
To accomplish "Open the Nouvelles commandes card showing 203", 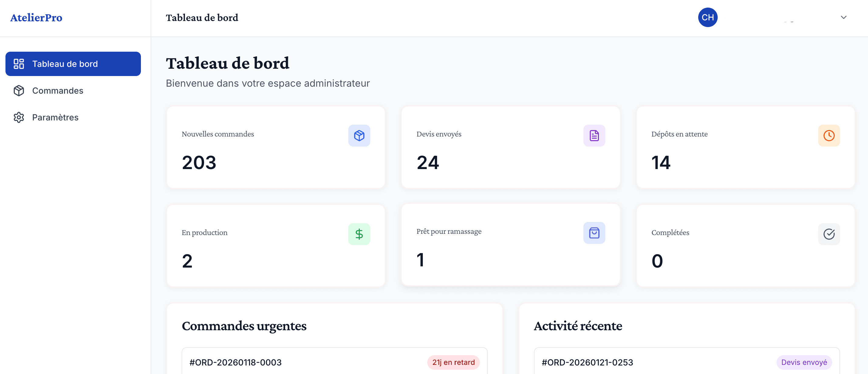I will click(276, 147).
